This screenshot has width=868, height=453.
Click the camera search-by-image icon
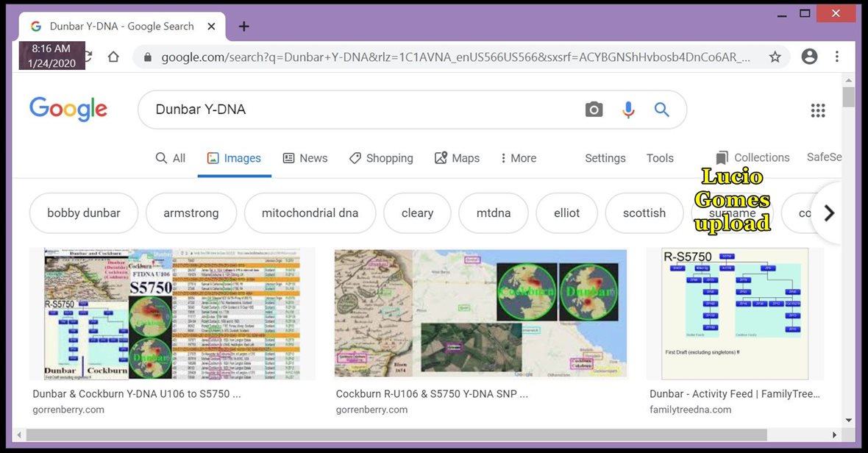[x=594, y=110]
